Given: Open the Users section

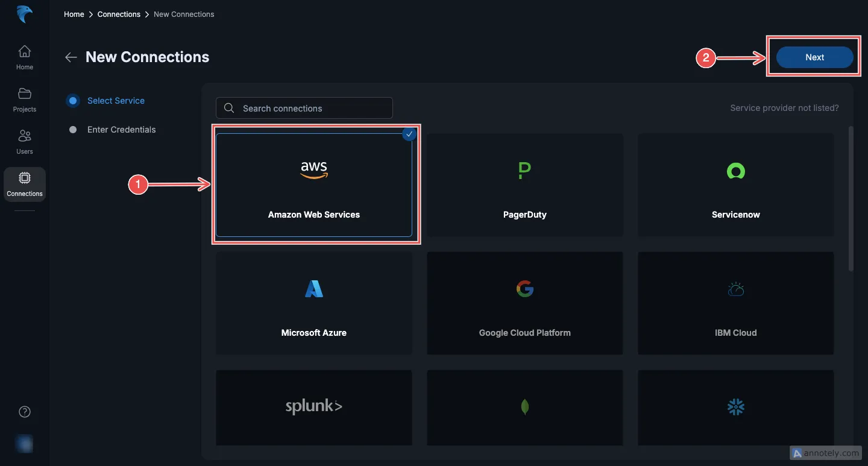Looking at the screenshot, I should pyautogui.click(x=25, y=142).
